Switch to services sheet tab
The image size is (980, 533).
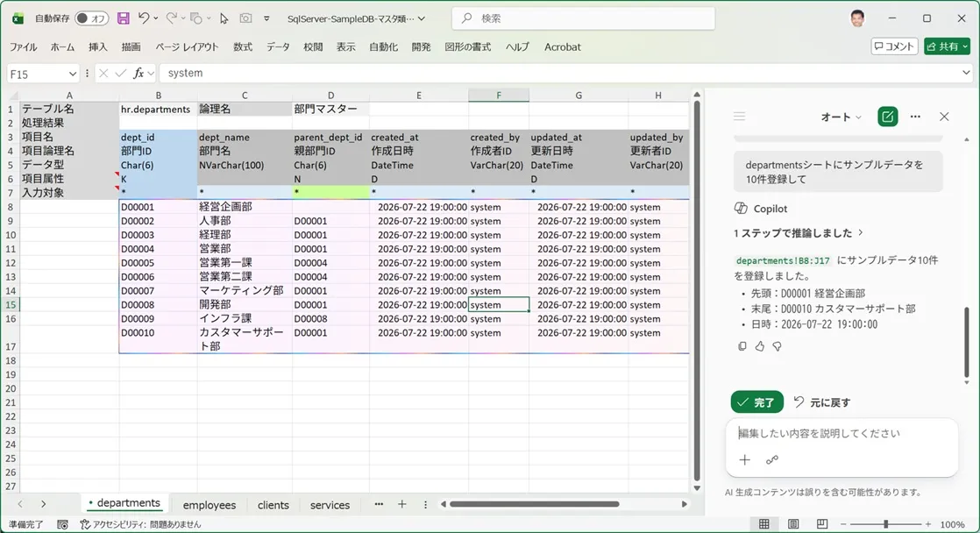click(x=330, y=505)
